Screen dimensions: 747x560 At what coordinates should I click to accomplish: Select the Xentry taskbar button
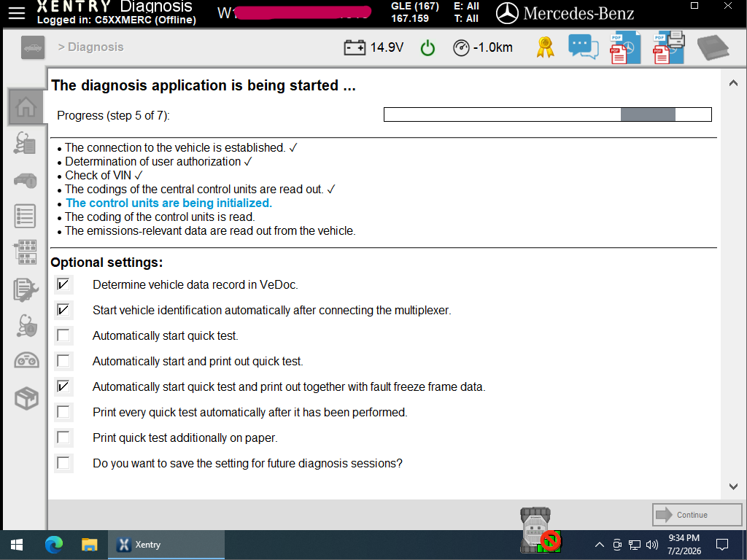(x=166, y=545)
